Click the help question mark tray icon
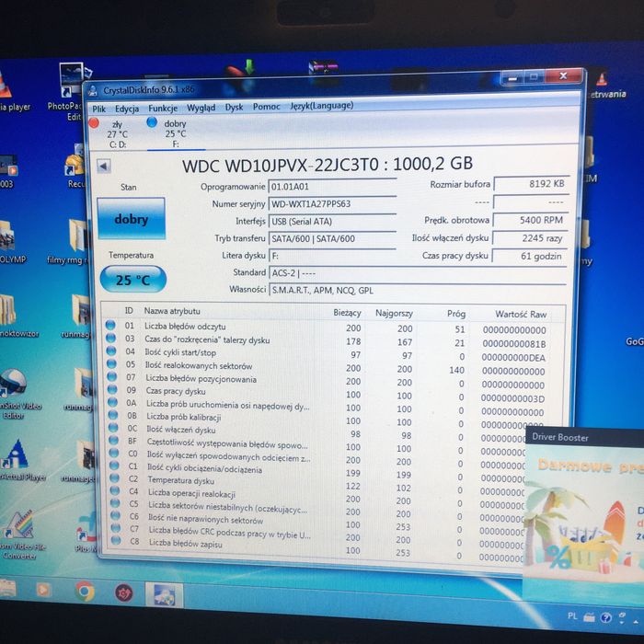The image size is (644, 644). (x=605, y=617)
